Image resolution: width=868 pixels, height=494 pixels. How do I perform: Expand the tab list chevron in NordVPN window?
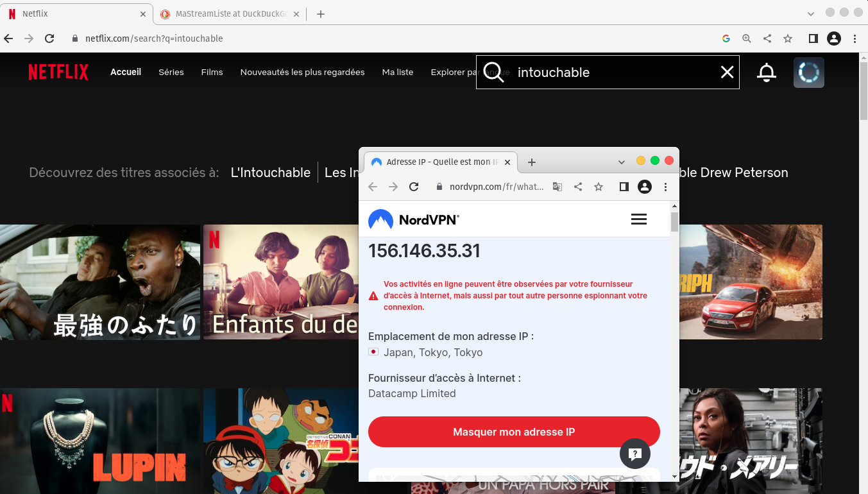tap(621, 162)
